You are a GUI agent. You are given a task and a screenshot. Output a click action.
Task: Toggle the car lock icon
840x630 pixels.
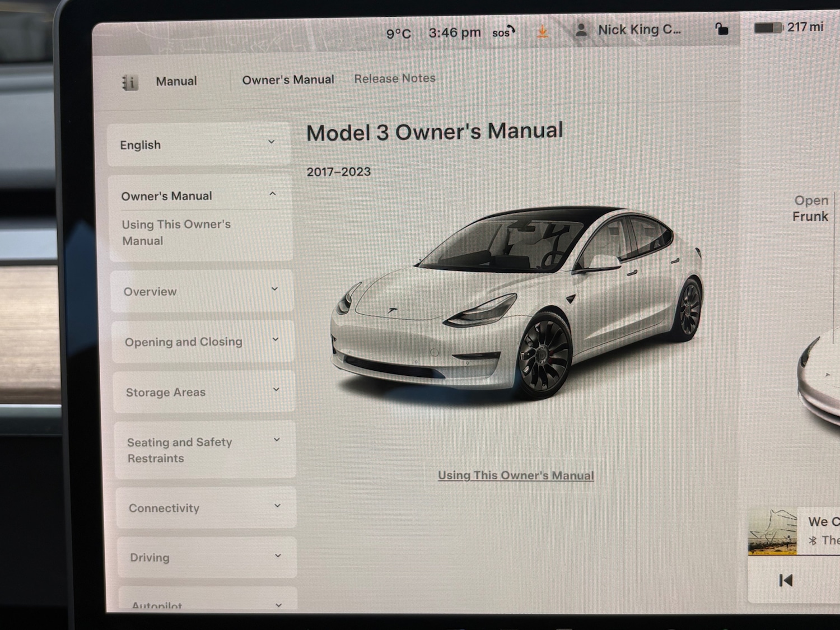point(721,29)
